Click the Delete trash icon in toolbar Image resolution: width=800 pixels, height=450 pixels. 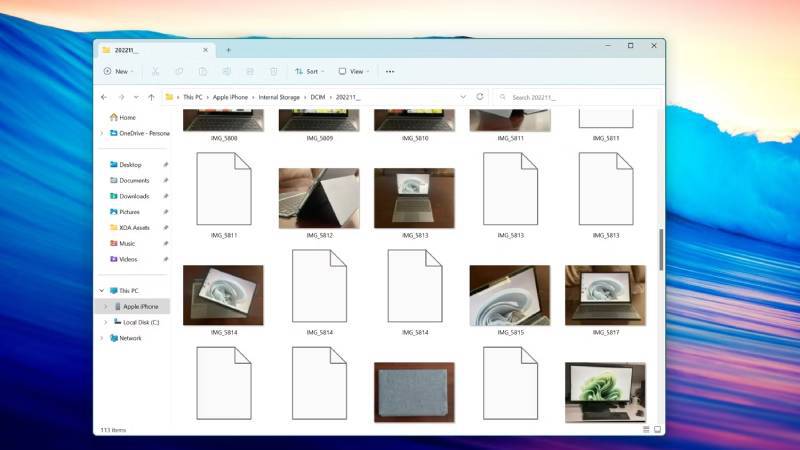(274, 72)
